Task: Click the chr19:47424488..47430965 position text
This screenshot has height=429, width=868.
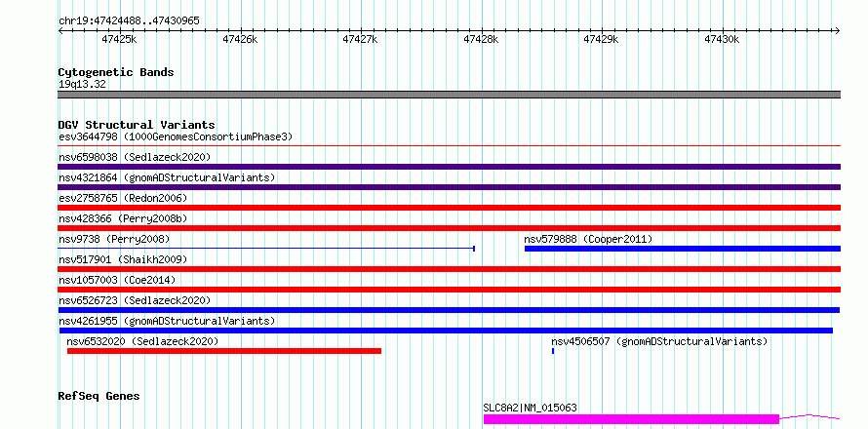Action: pos(129,20)
